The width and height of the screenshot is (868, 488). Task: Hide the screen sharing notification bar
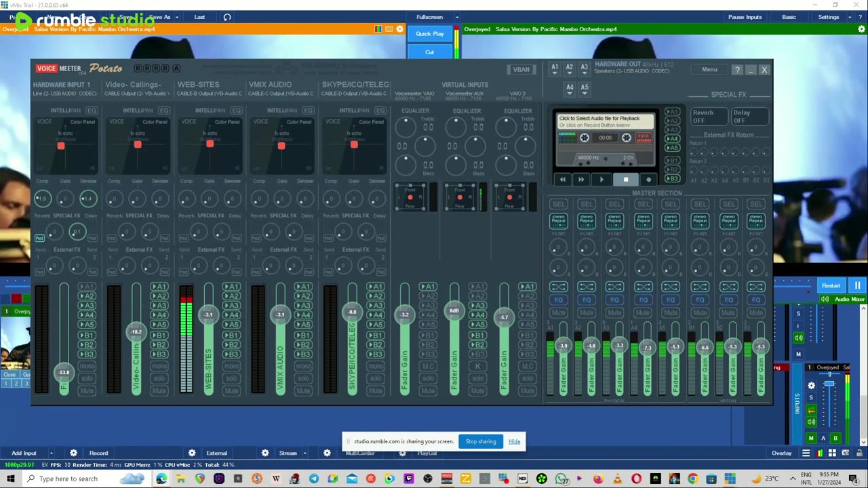point(515,441)
